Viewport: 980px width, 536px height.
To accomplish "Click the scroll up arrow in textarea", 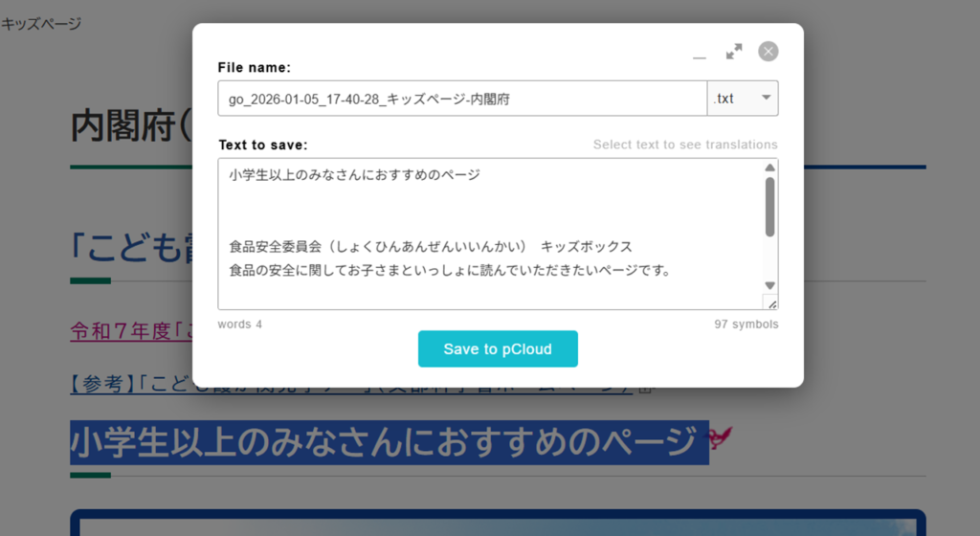I will 770,168.
